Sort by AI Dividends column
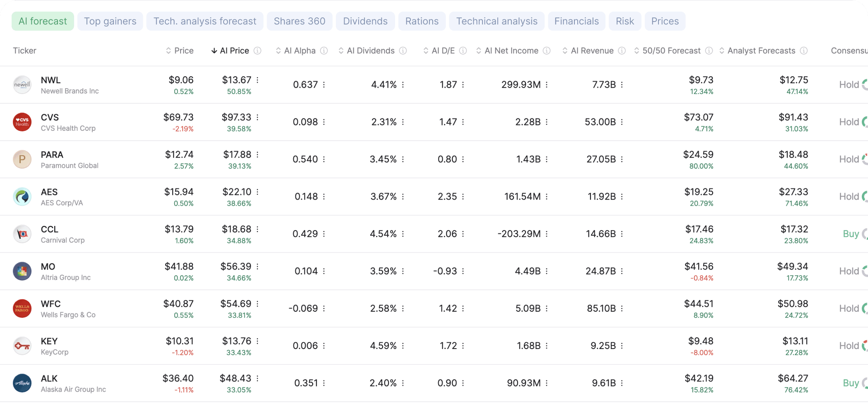 366,50
